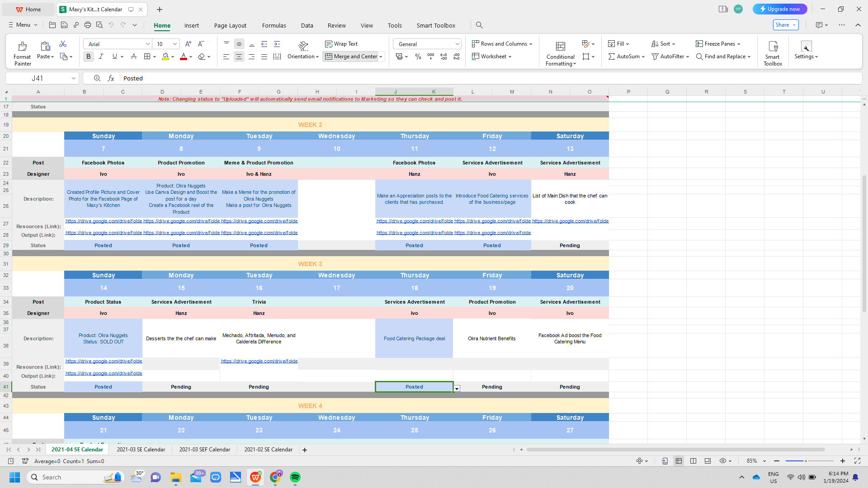Click the Undo arrow icon

click(111, 25)
